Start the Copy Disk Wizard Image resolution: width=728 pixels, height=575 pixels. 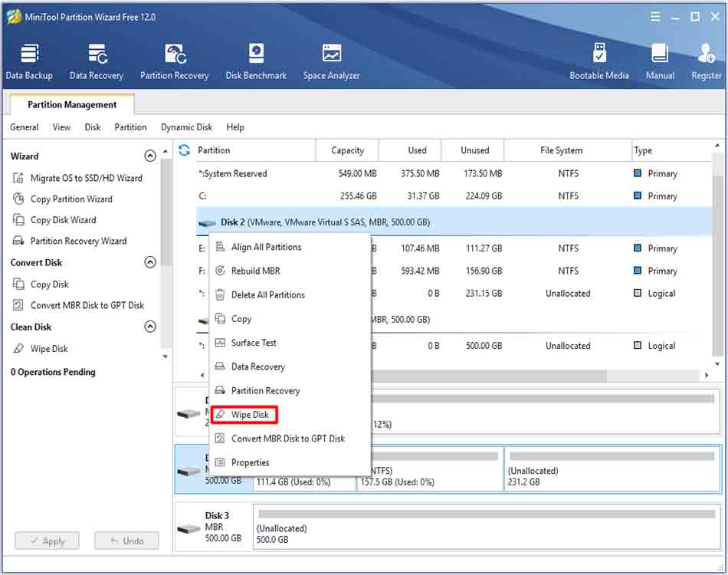54,220
